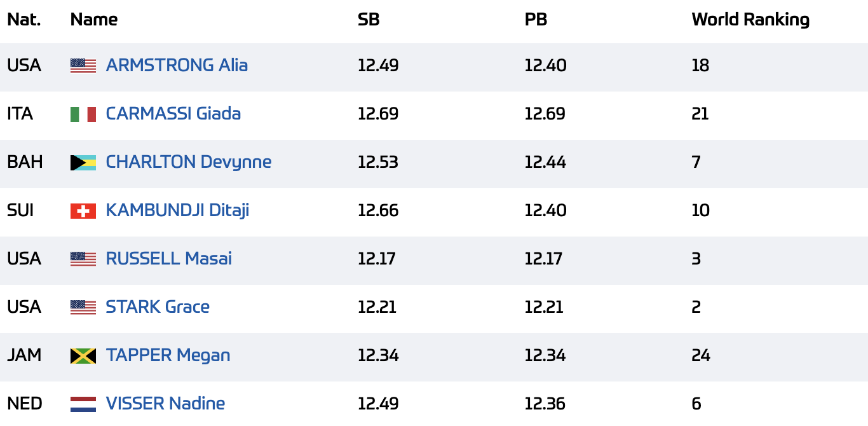868x426 pixels.
Task: Open KAMBUNDJI Ditaji profile link
Action: pos(177,210)
